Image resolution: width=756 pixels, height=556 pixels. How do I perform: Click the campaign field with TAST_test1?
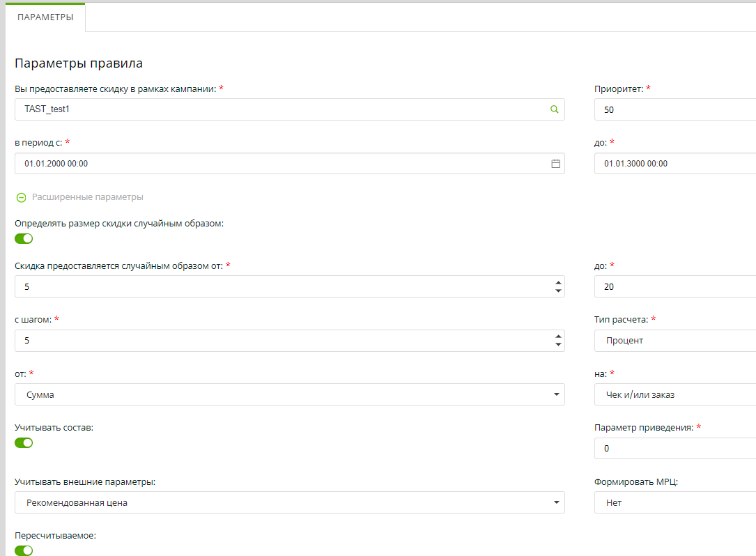click(x=279, y=109)
